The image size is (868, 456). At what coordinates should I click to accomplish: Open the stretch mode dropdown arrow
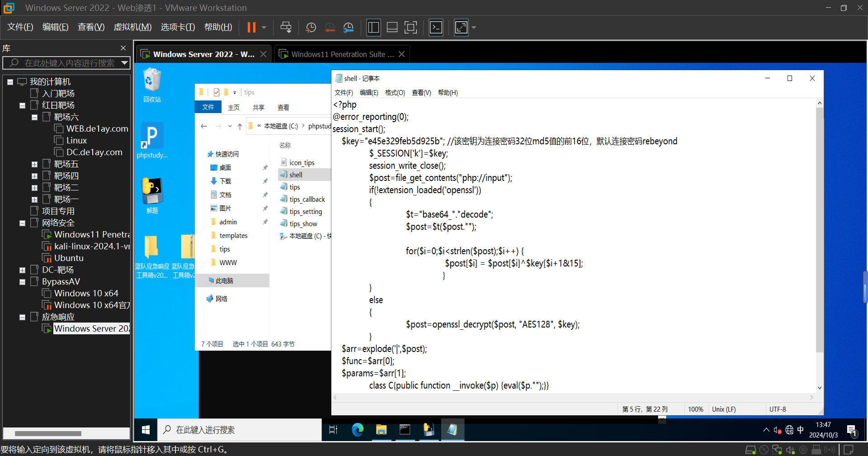(x=474, y=28)
